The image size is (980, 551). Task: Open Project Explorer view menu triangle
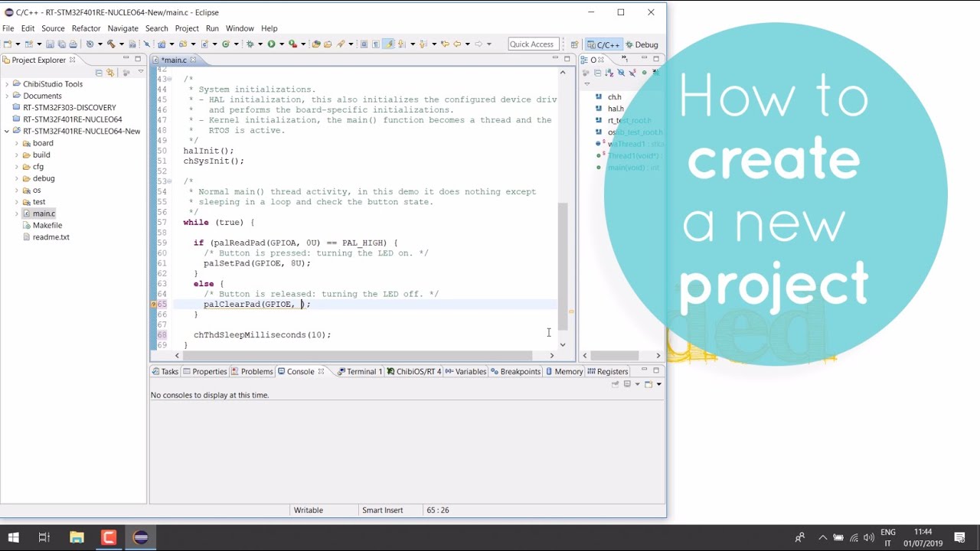tap(140, 72)
